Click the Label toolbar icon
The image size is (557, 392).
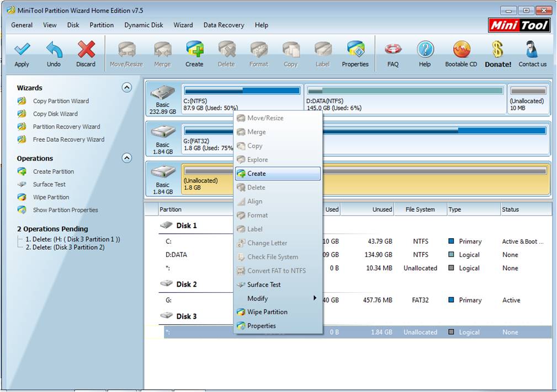[322, 49]
